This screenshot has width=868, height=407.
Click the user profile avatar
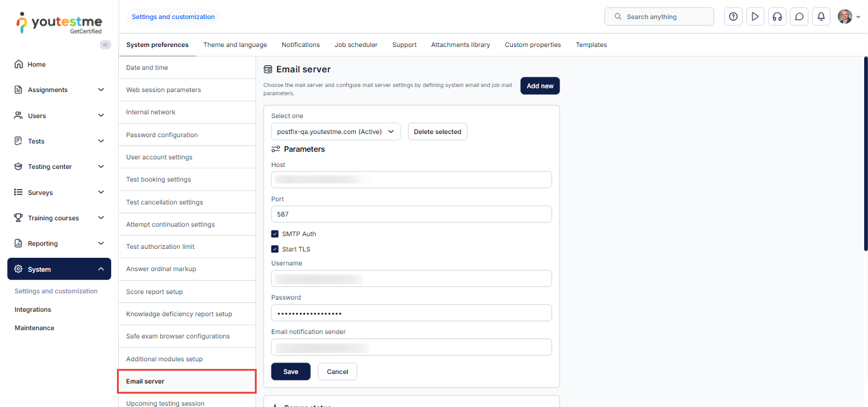tap(844, 17)
